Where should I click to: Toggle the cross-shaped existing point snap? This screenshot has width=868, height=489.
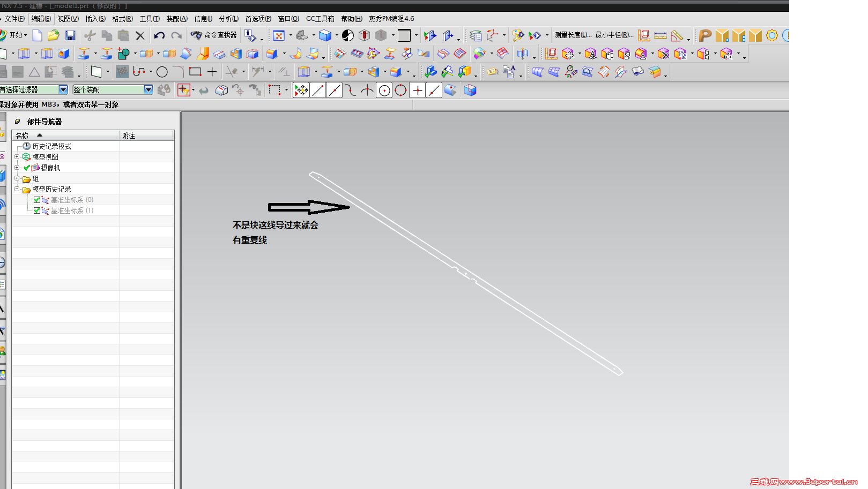point(418,90)
